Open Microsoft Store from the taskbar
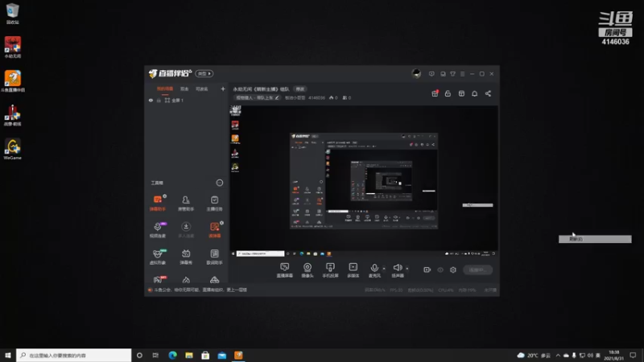644x362 pixels. [205, 355]
